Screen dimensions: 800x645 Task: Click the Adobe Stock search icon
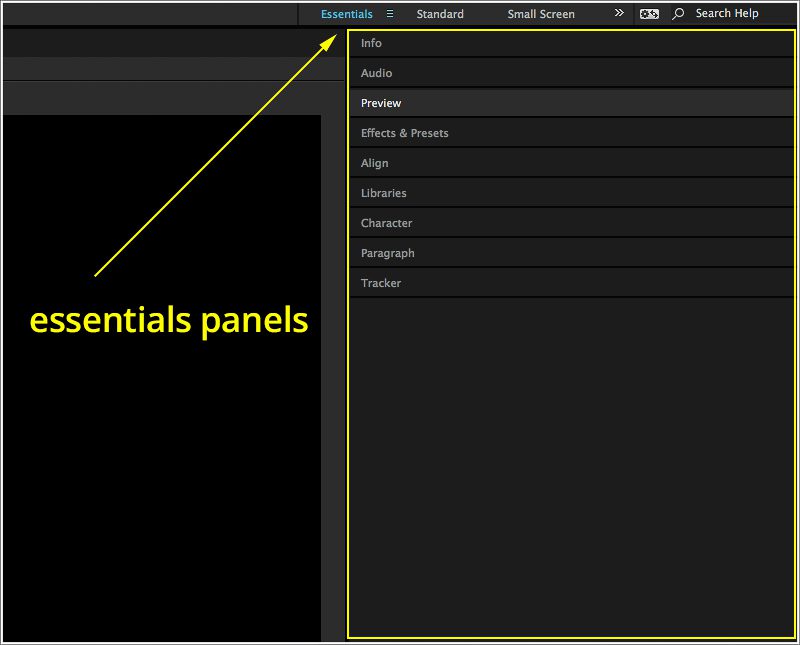point(649,14)
